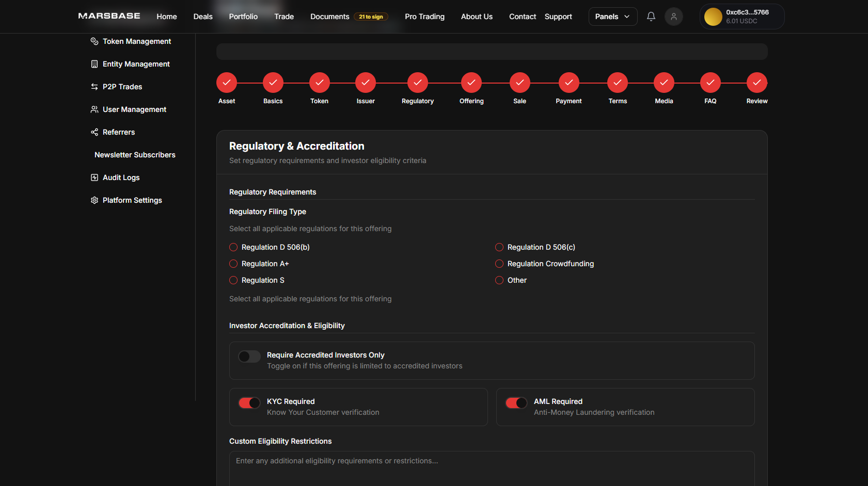Enable Require Accredited Investors Only
The height and width of the screenshot is (486, 868).
click(249, 357)
